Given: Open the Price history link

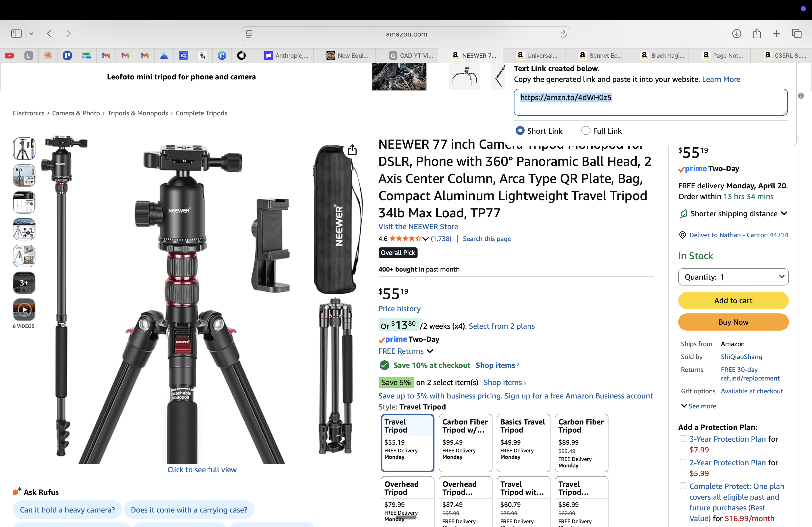Looking at the screenshot, I should (x=399, y=309).
